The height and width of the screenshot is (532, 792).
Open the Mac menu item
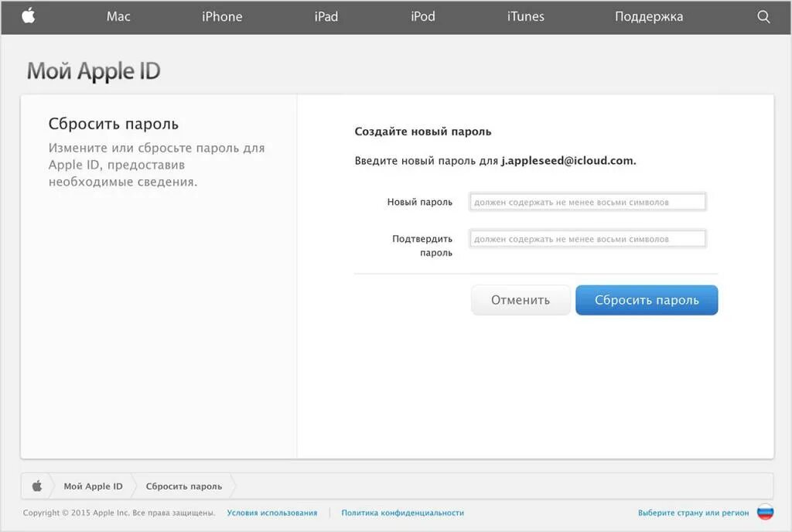(x=118, y=16)
